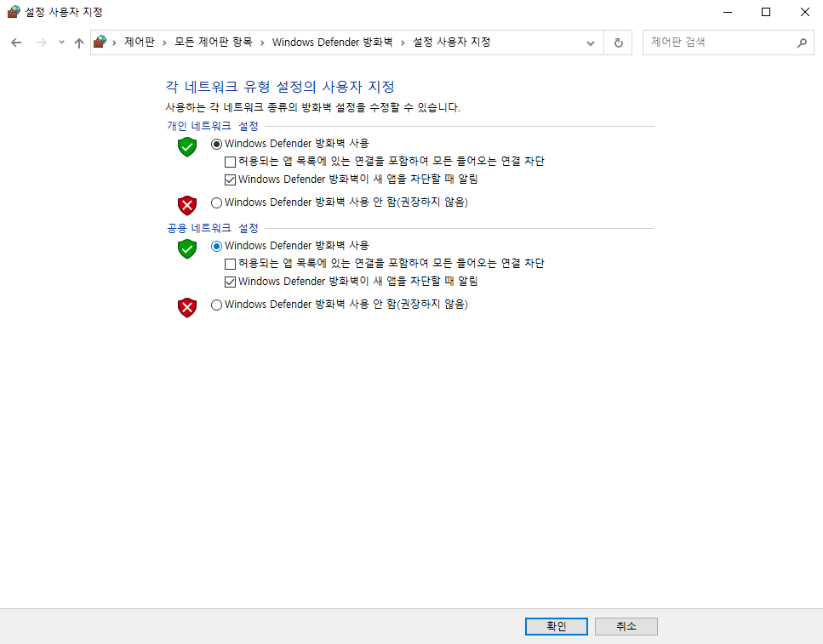Screen dimensions: 823x644
Task: Click the firewall icon in address bar
Action: 100,42
